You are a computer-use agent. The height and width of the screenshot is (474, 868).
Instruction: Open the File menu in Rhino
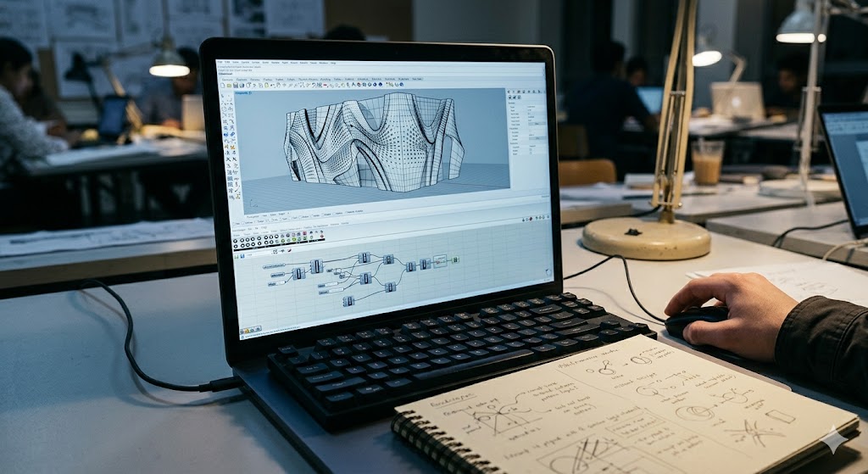[x=220, y=62]
